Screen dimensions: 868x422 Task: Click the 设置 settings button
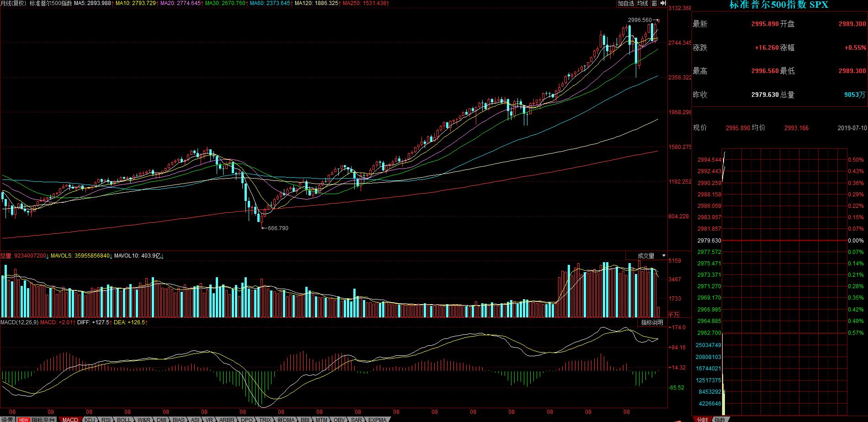[7, 420]
